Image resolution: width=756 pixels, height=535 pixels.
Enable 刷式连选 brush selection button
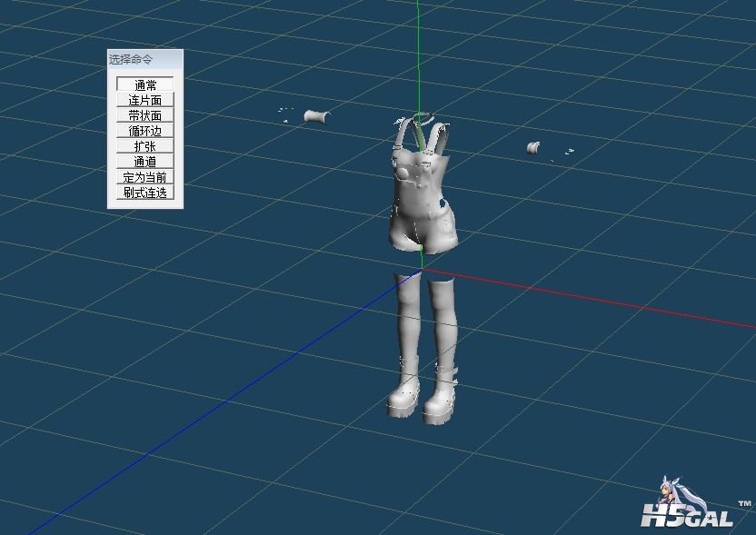[x=145, y=193]
